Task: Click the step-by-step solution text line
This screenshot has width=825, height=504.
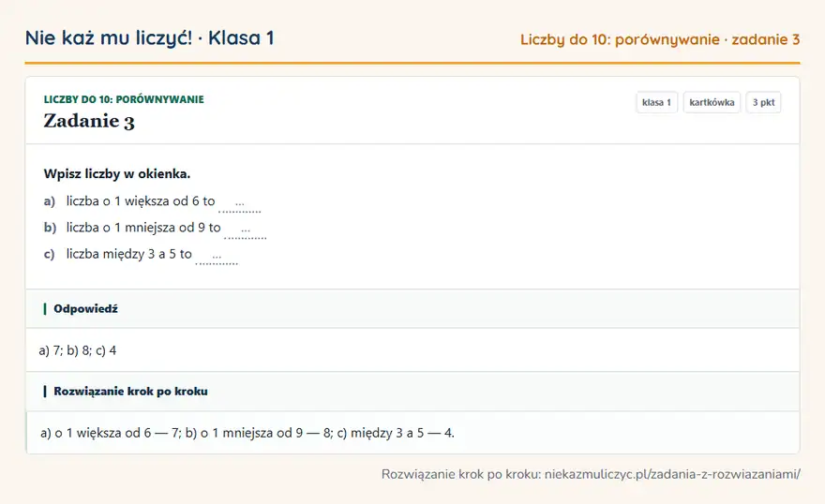Action: (x=247, y=433)
